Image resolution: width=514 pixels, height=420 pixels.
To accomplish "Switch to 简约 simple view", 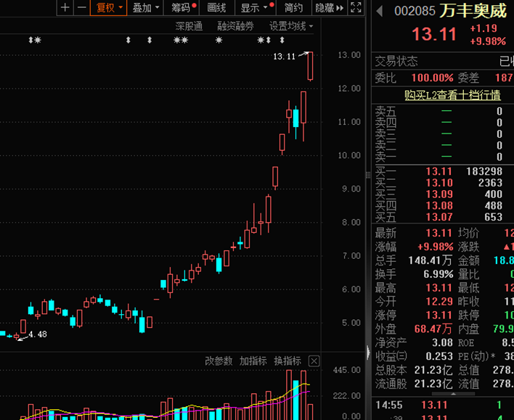I will (294, 8).
